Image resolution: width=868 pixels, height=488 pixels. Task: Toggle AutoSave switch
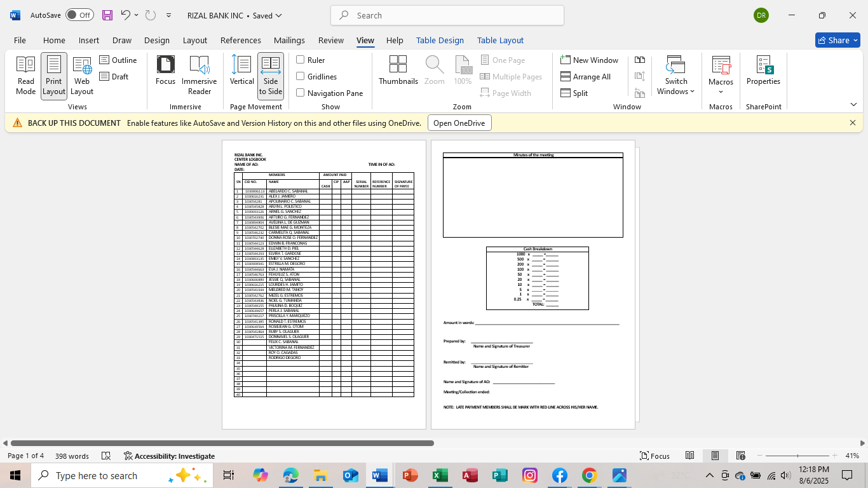point(79,15)
